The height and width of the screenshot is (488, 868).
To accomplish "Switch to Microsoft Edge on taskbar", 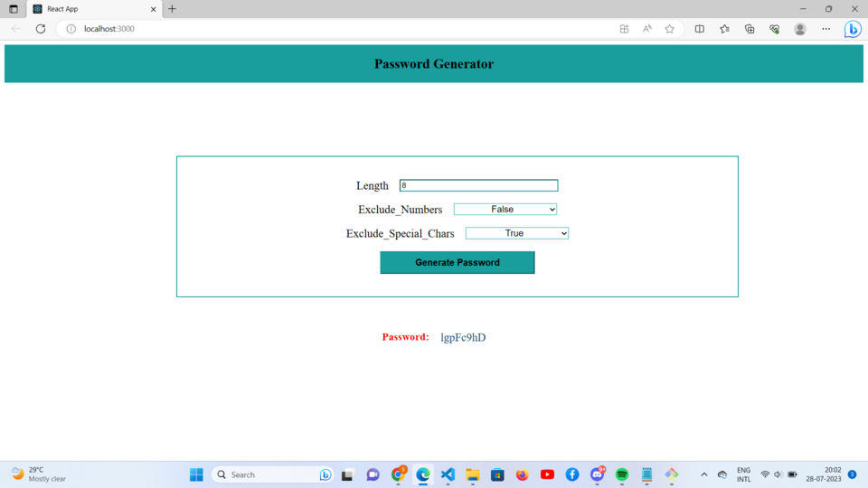I will (423, 474).
